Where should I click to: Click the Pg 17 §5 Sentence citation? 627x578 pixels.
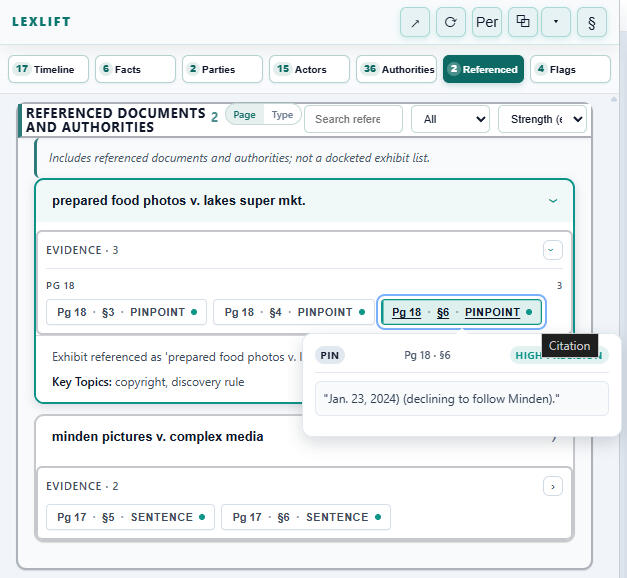coord(130,517)
